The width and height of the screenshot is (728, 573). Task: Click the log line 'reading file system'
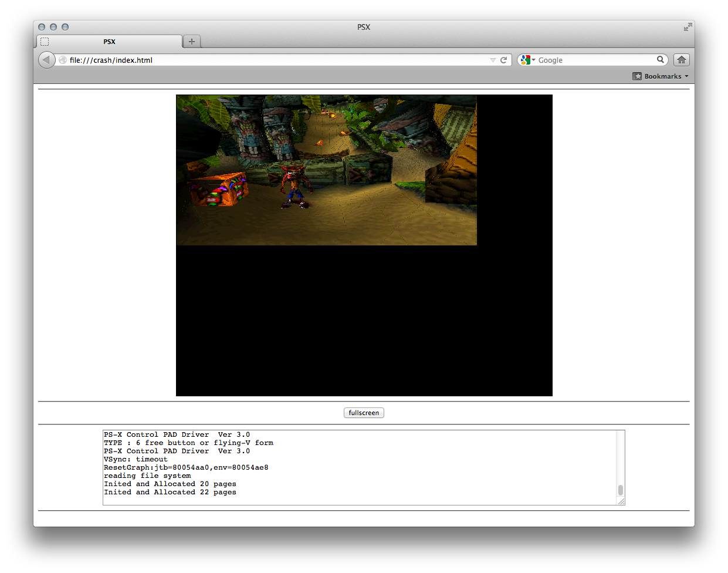coord(147,476)
